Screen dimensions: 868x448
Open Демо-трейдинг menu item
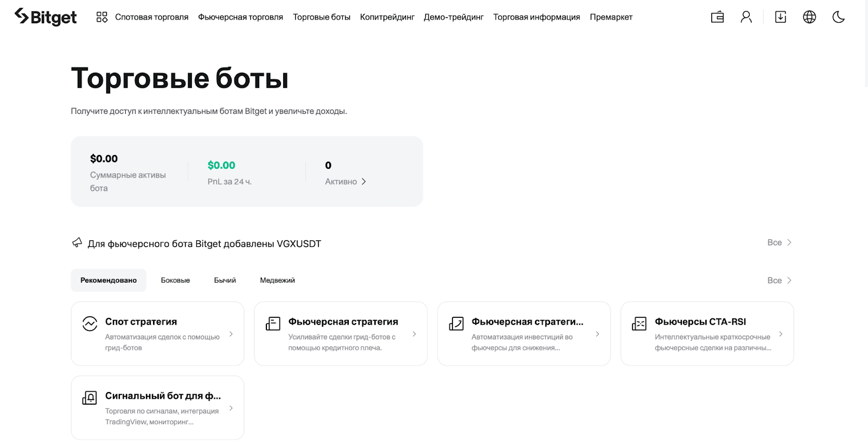pos(454,17)
